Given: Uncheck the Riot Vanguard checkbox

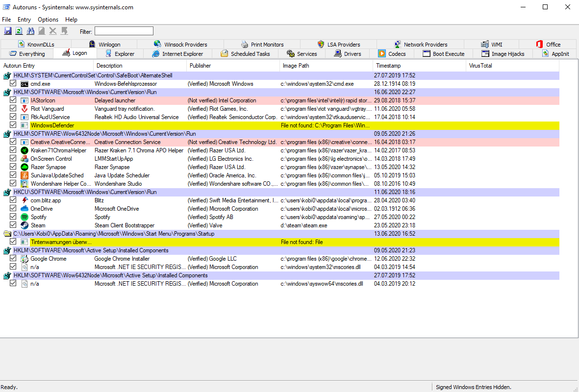Looking at the screenshot, I should click(x=13, y=108).
